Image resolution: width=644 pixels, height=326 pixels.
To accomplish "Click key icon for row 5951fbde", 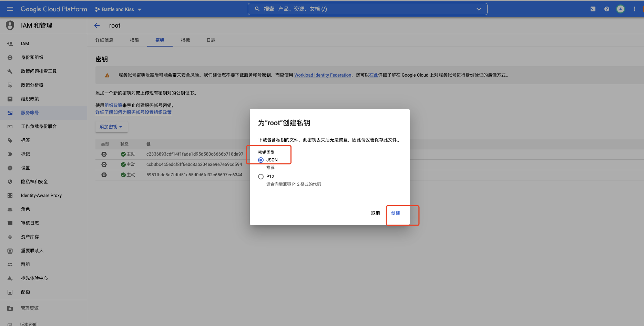I will coord(104,175).
